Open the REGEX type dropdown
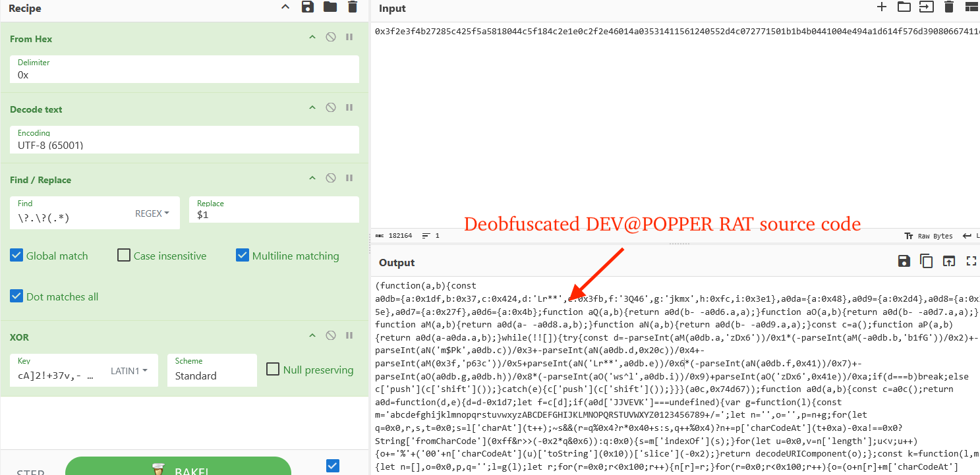980x475 pixels. [152, 213]
